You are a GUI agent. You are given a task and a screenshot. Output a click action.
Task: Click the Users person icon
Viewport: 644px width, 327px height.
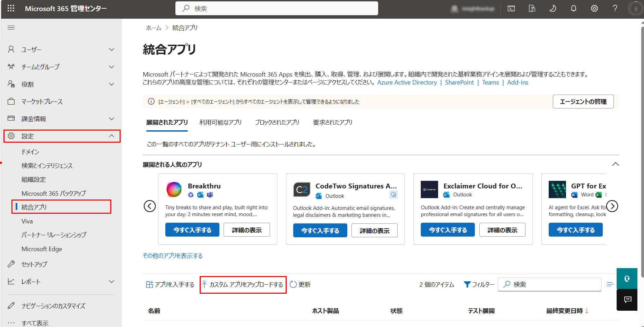click(x=11, y=50)
